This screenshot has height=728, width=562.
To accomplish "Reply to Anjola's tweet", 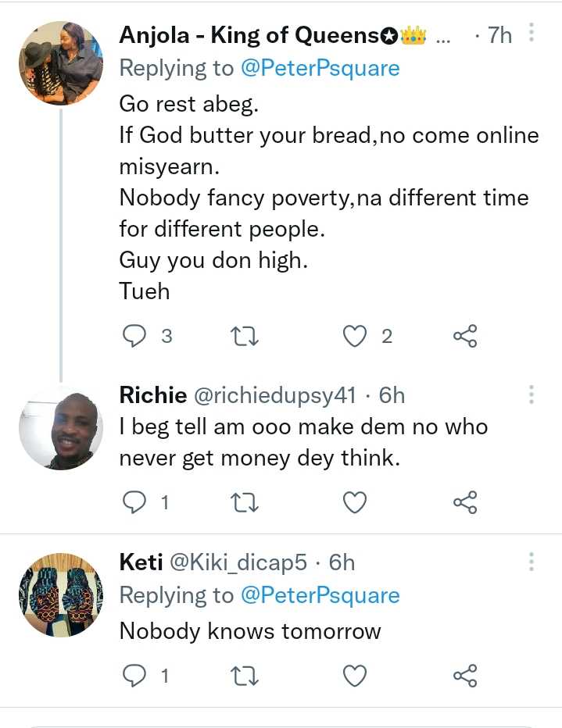I will [136, 337].
